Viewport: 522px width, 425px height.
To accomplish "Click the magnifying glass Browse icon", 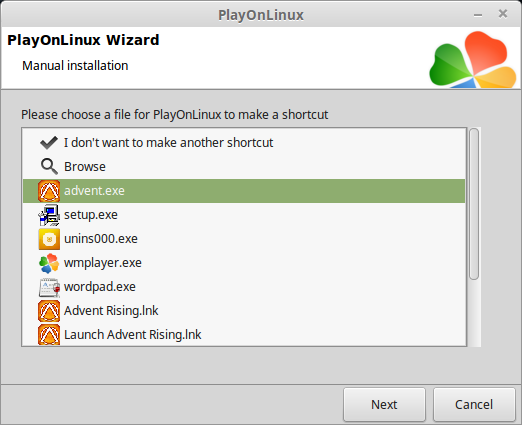I will 49,166.
